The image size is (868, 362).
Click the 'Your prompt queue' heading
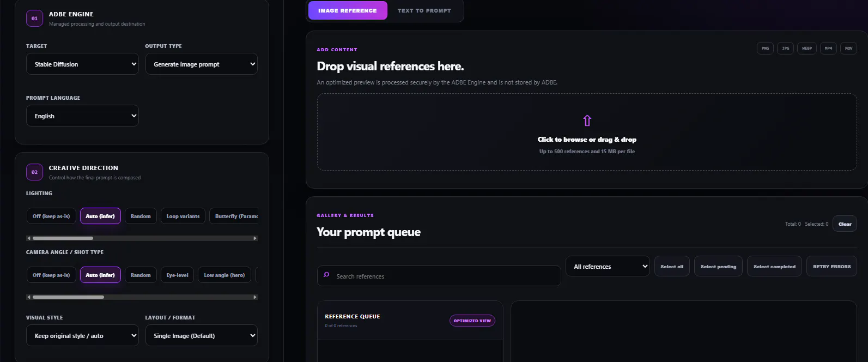pyautogui.click(x=369, y=232)
